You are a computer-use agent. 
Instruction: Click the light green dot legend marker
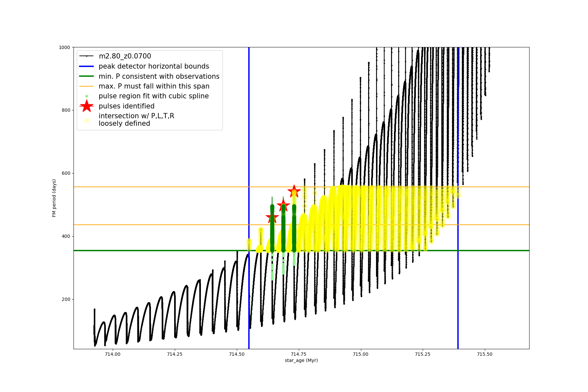(87, 96)
